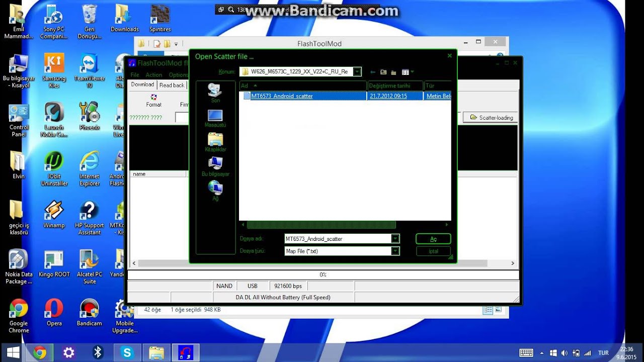Click 921600 bps status cell
Screen dimensions: 644x362
pyautogui.click(x=288, y=286)
